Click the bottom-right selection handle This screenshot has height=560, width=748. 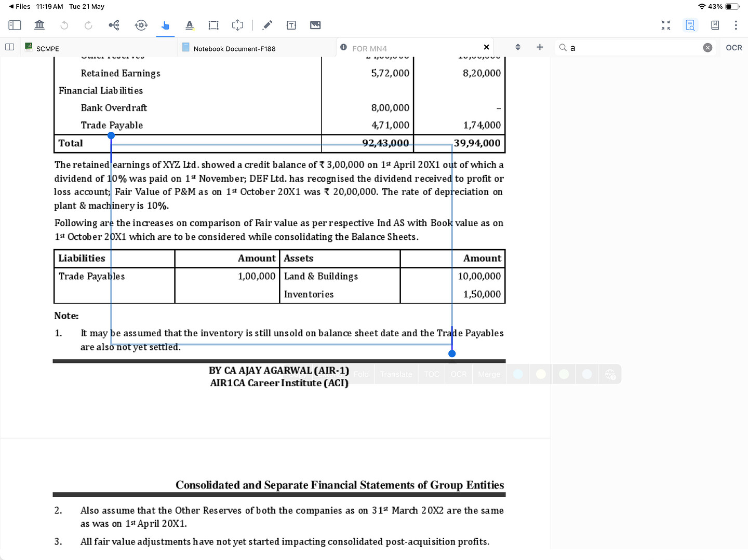click(x=452, y=353)
